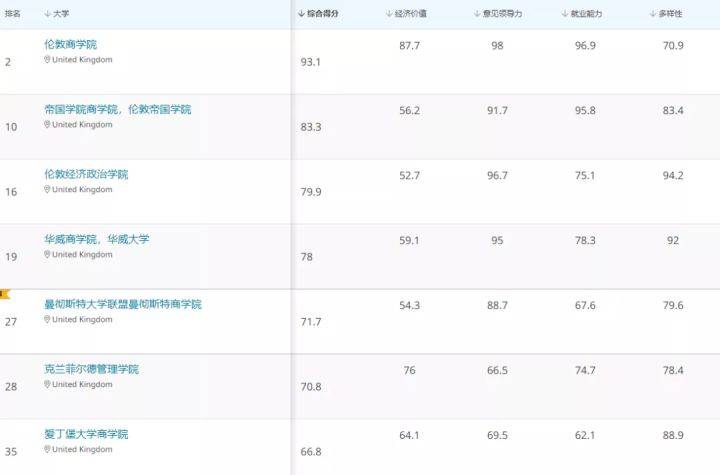
Task: Open 伦敦经济政治学院 link
Action: coord(86,174)
